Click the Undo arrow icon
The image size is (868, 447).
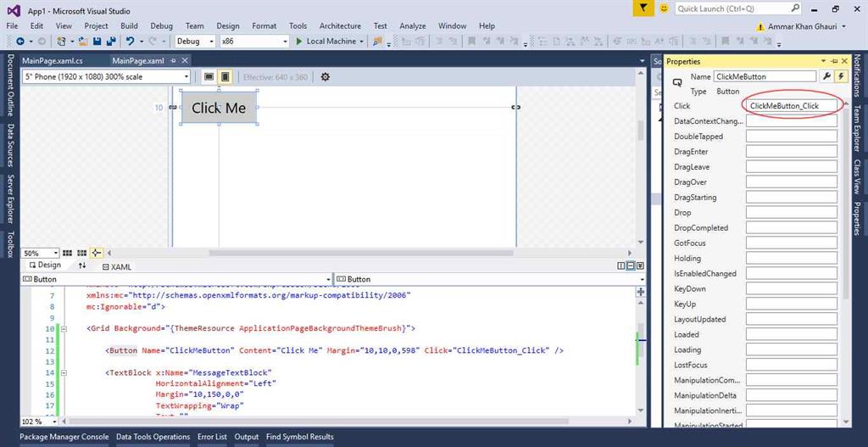click(x=130, y=41)
